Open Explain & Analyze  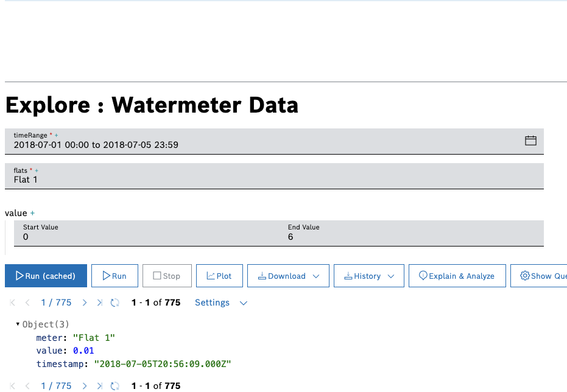456,276
